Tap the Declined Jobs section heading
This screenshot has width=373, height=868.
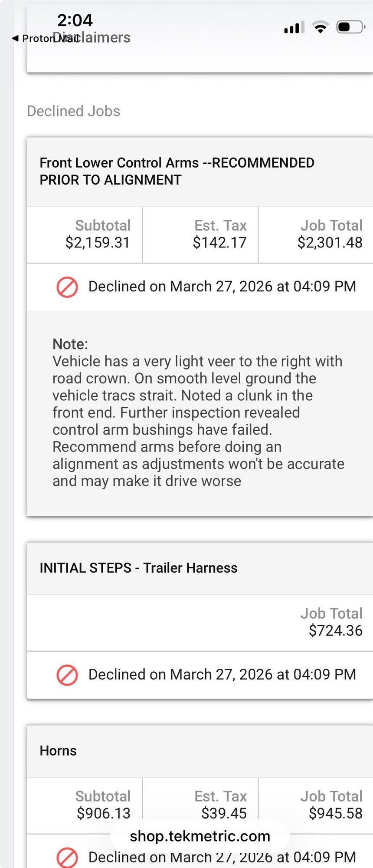pos(73,111)
